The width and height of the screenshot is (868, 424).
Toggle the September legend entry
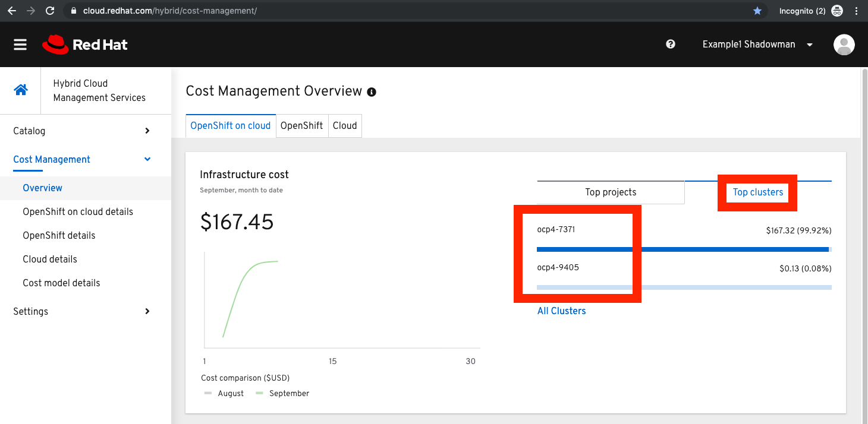(282, 393)
